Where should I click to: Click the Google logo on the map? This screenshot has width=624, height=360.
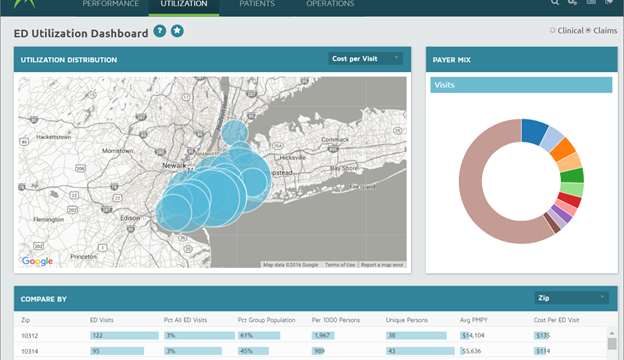(x=37, y=261)
